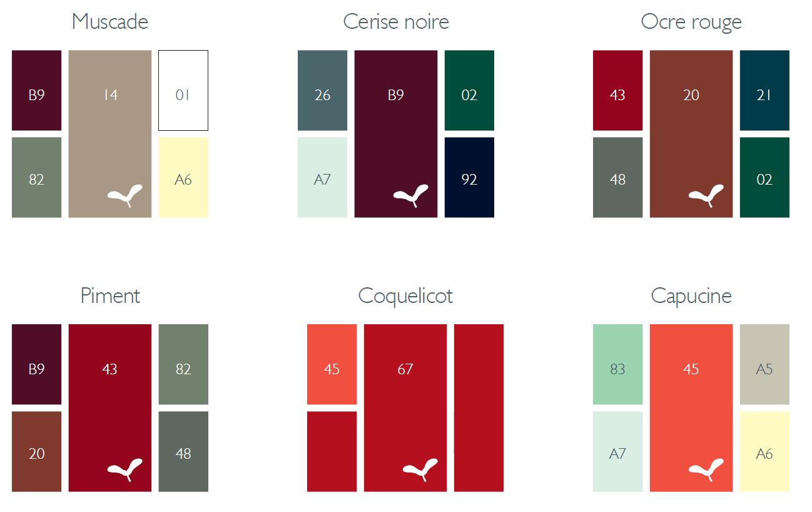Click the leaf icon on Ocre rouge swatch 20
Viewport: 812px width, 512px height.
pos(706,196)
